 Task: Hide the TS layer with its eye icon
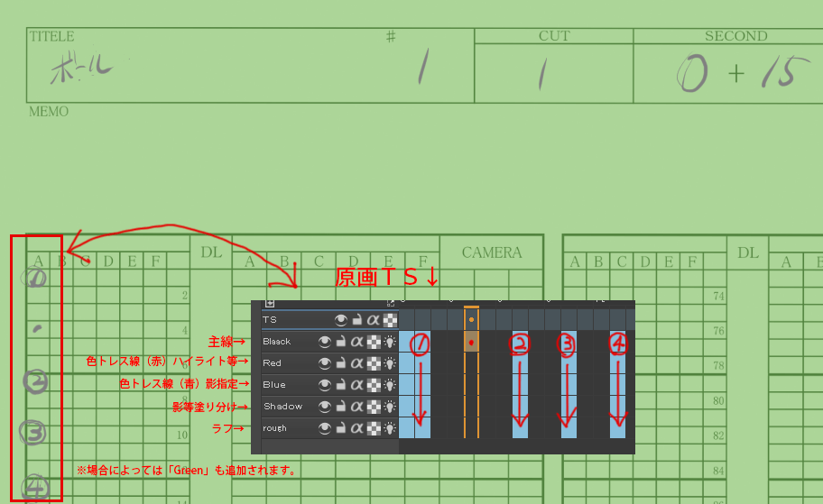coord(340,319)
